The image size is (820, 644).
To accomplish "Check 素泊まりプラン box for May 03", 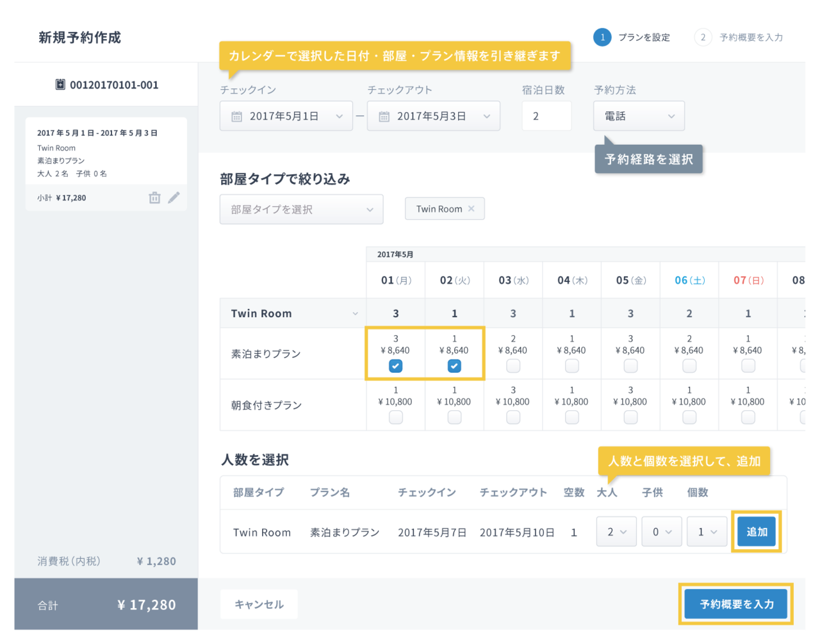I will 513,366.
